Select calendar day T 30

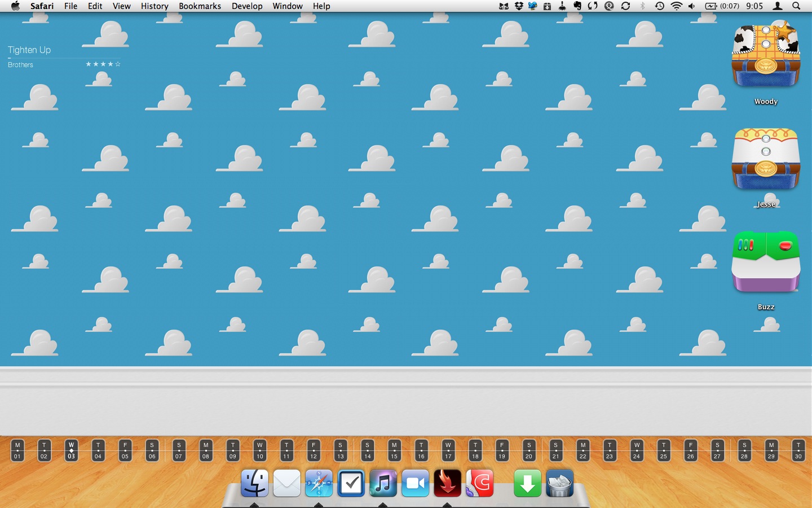coord(798,450)
